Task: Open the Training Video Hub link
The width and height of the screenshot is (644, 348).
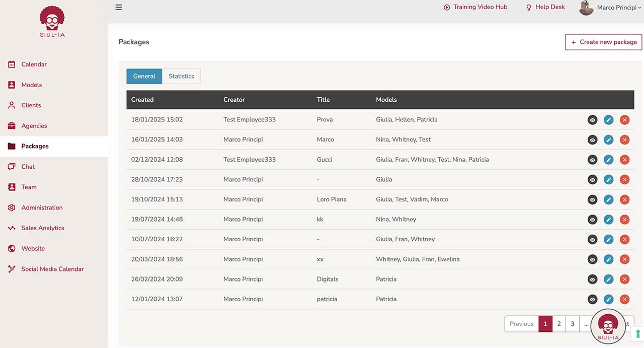Action: [475, 7]
